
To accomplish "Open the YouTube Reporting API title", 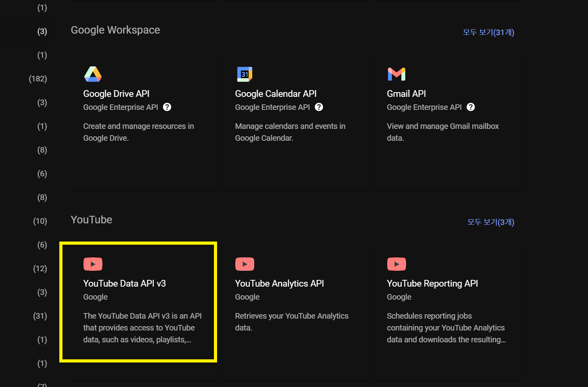I will [x=432, y=283].
